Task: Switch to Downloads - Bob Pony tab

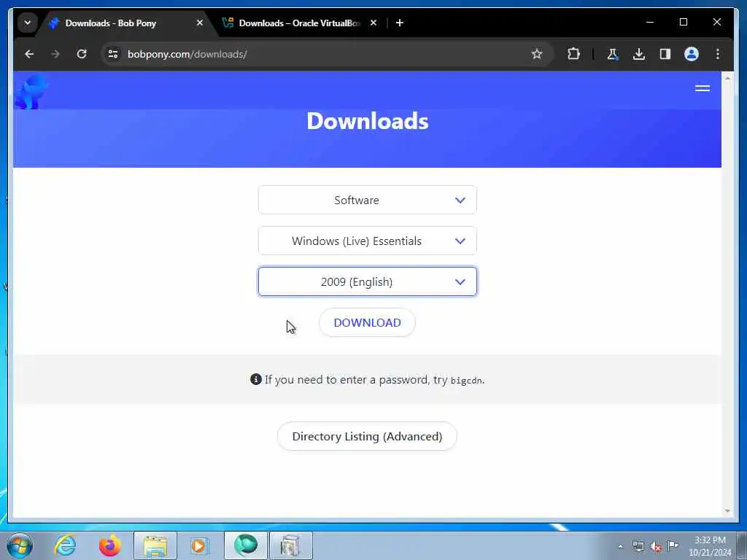Action: (x=111, y=23)
